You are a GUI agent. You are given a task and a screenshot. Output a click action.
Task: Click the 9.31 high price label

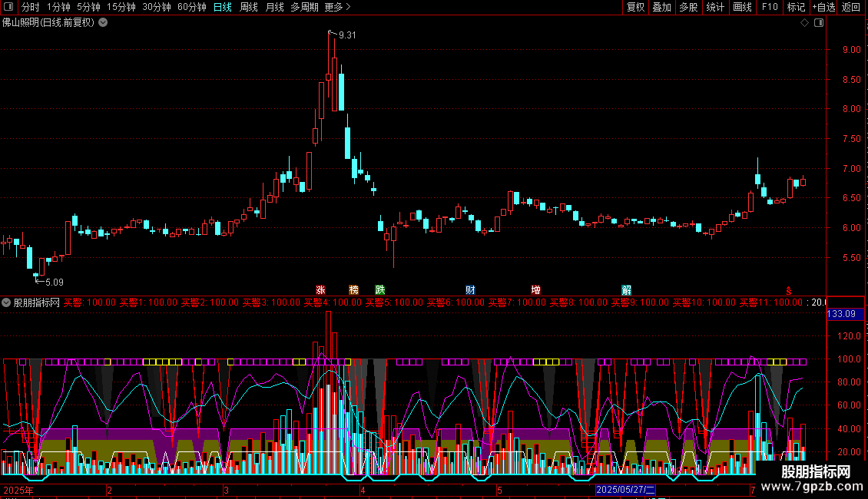(347, 35)
